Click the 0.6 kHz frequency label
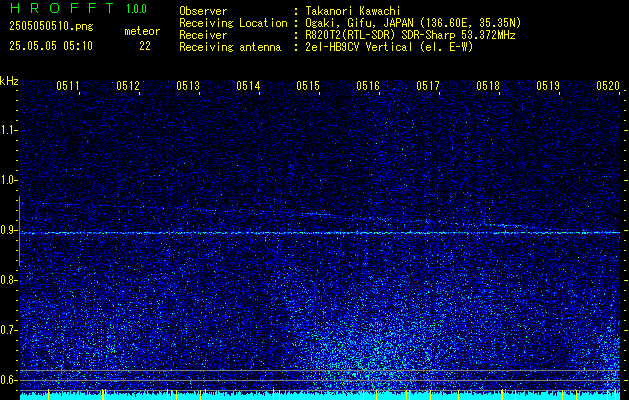 [8, 380]
